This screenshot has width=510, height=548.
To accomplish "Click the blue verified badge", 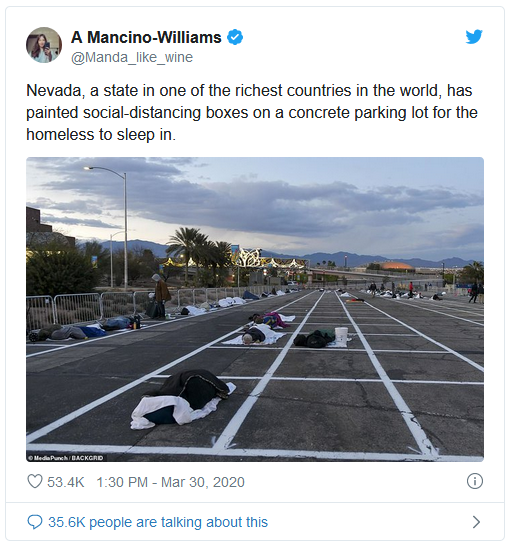I will tap(235, 37).
